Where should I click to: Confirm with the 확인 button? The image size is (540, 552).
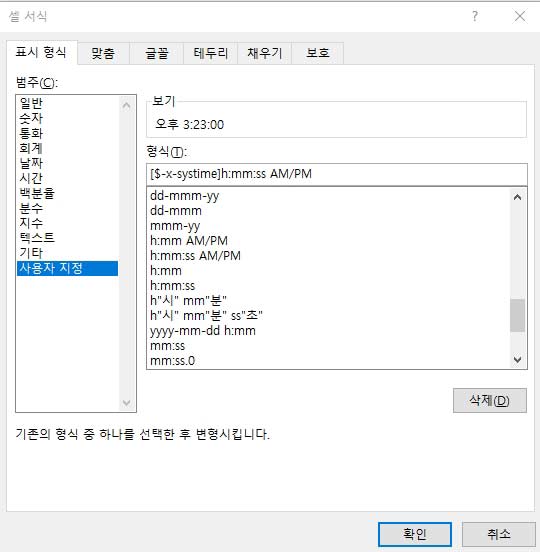pos(415,534)
